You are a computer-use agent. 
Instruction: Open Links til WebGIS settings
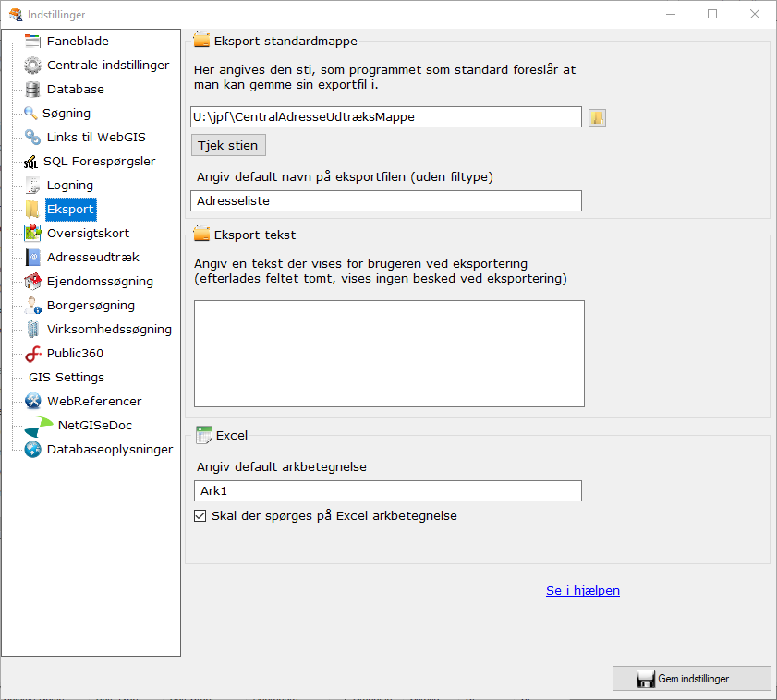96,138
